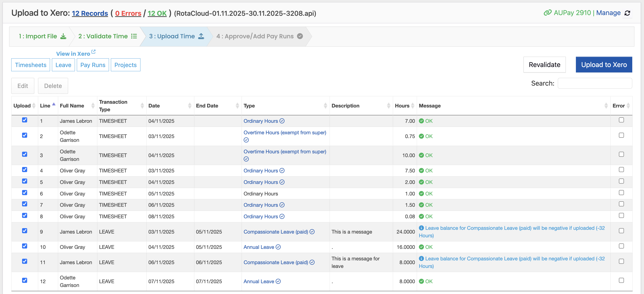Click inside the Search input field

pos(594,83)
